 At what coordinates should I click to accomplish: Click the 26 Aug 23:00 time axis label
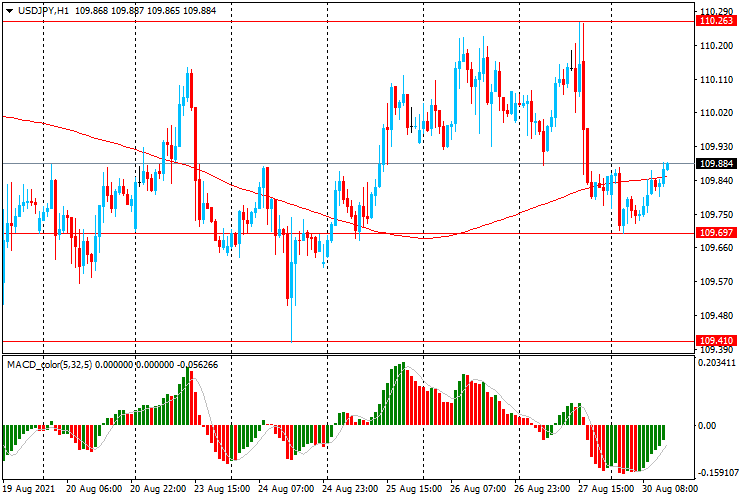coord(542,489)
